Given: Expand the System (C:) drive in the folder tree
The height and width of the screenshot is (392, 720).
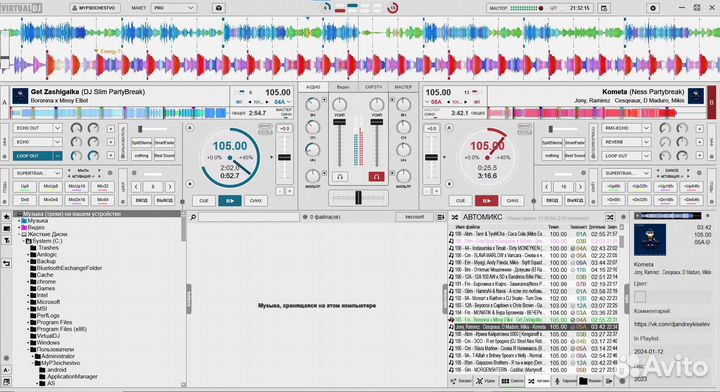Looking at the screenshot, I should point(24,241).
